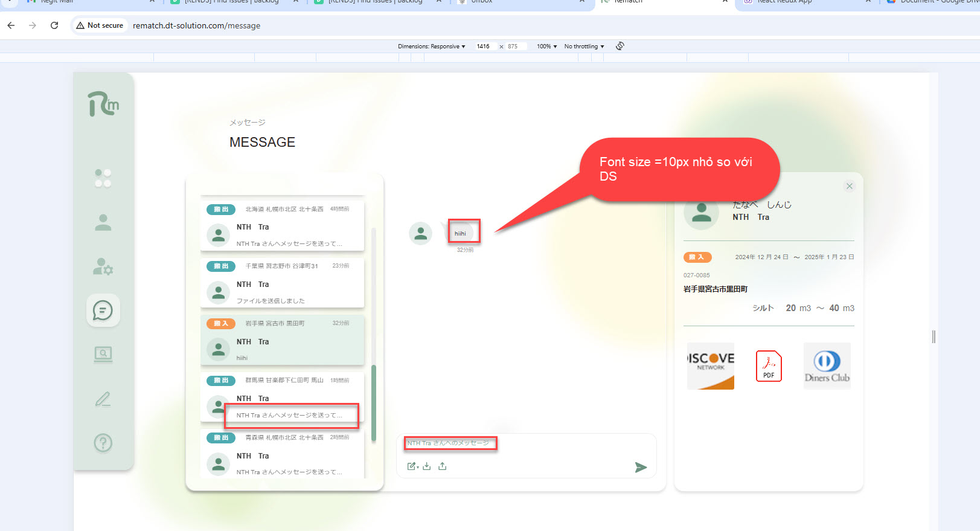Open the user settings gear sidebar icon
Image resolution: width=980 pixels, height=531 pixels.
103,266
